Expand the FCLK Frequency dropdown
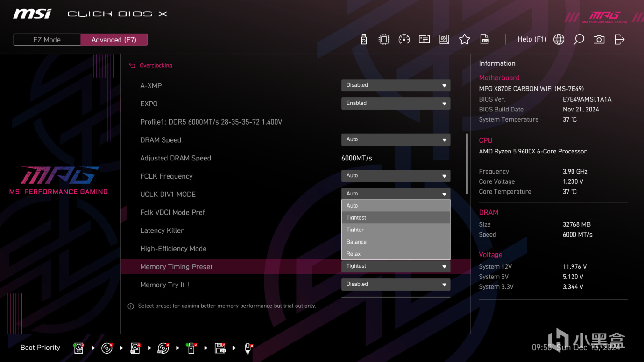644x362 pixels. click(x=396, y=176)
